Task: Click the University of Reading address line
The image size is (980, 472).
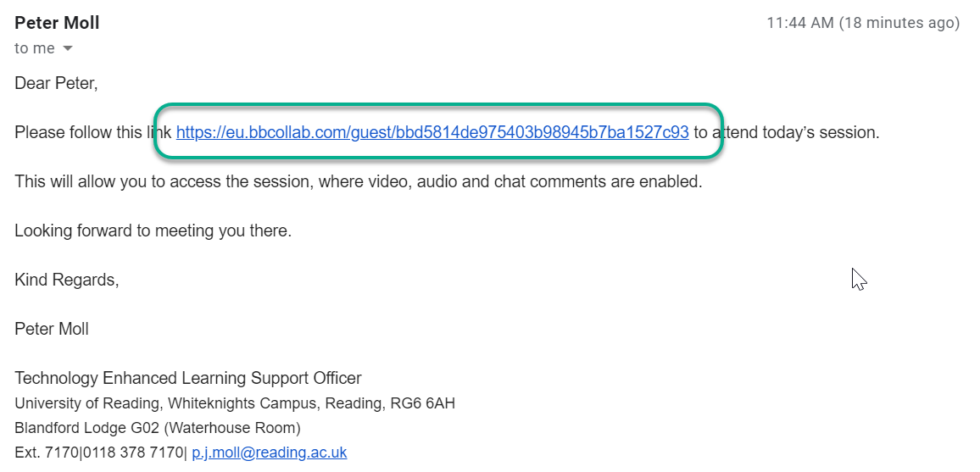Action: (235, 403)
